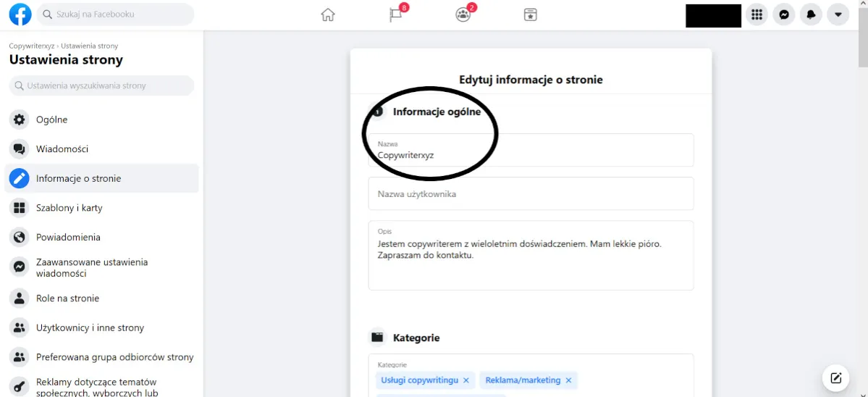Image resolution: width=868 pixels, height=397 pixels.
Task: Click the Copywriterxyz breadcrumb link
Action: coord(32,46)
